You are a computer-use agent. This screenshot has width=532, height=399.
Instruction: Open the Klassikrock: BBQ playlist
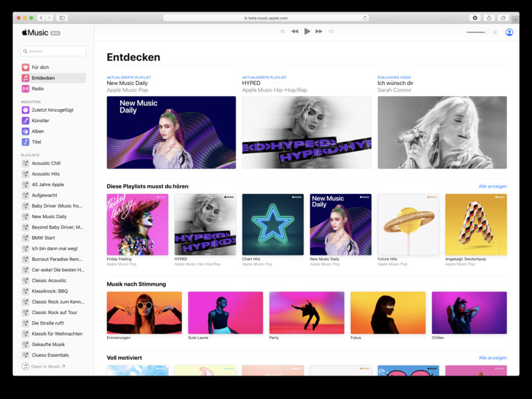(53, 291)
